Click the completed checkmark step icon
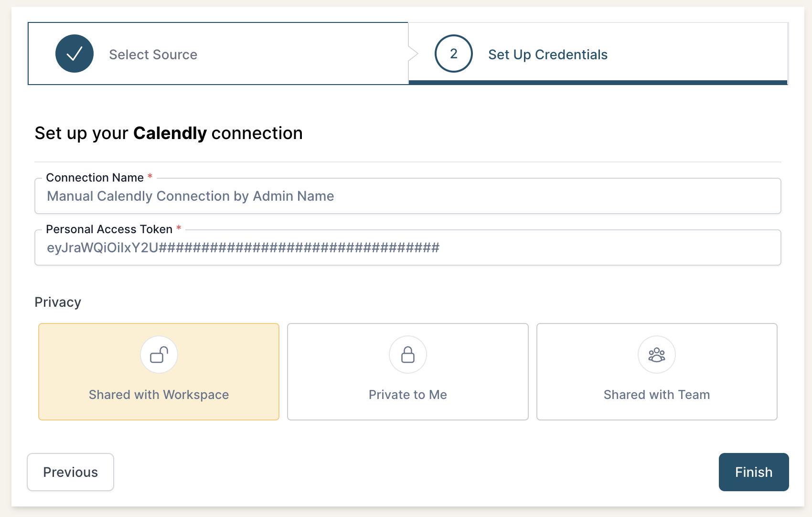The image size is (812, 517). [75, 54]
